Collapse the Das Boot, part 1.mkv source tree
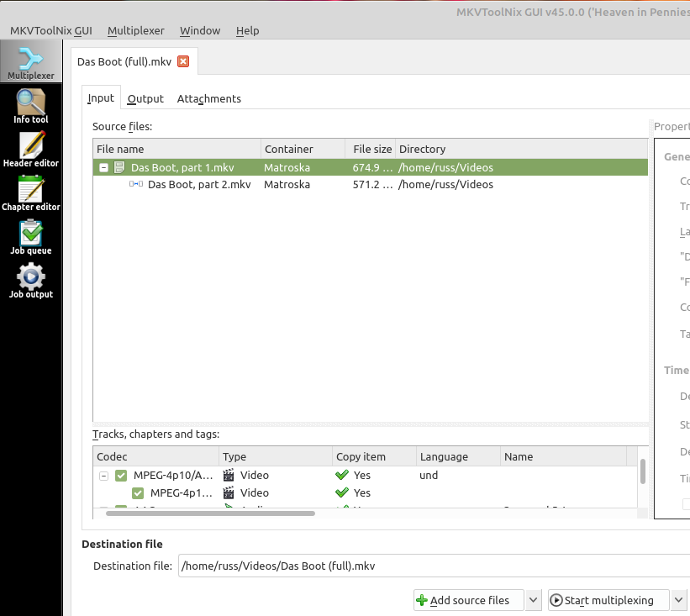The height and width of the screenshot is (616, 690). [x=103, y=167]
